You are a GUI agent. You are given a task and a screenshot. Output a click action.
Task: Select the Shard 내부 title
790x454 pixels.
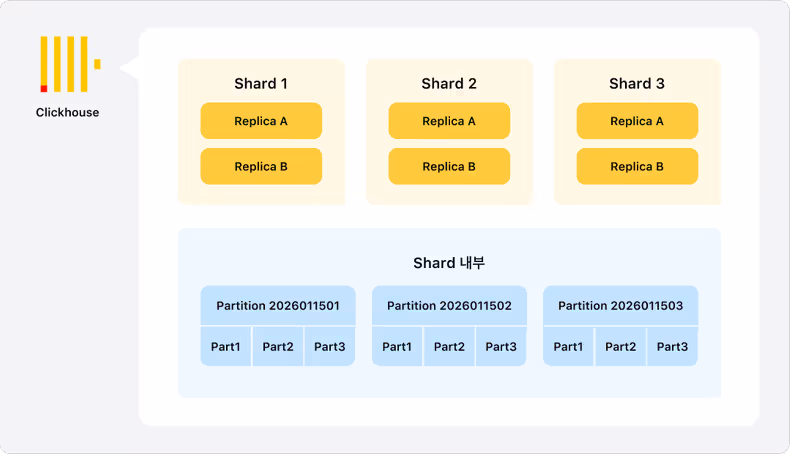point(449,263)
